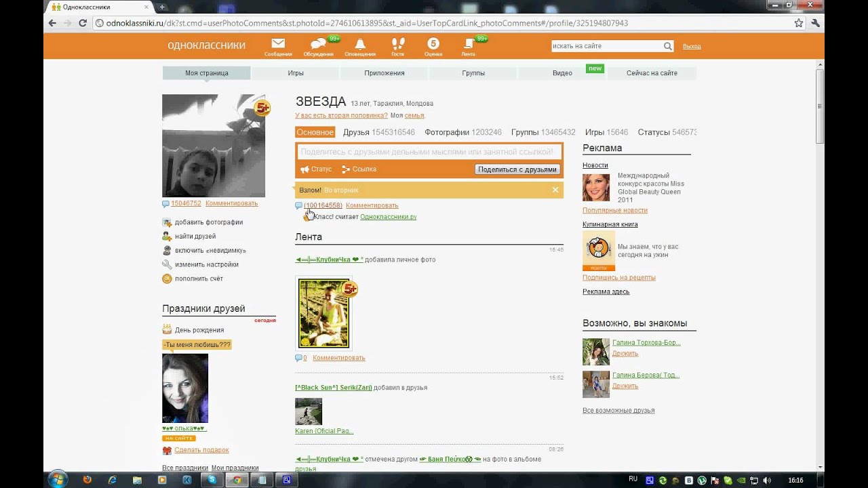Open Windows Start menu
The image size is (868, 488).
58,479
